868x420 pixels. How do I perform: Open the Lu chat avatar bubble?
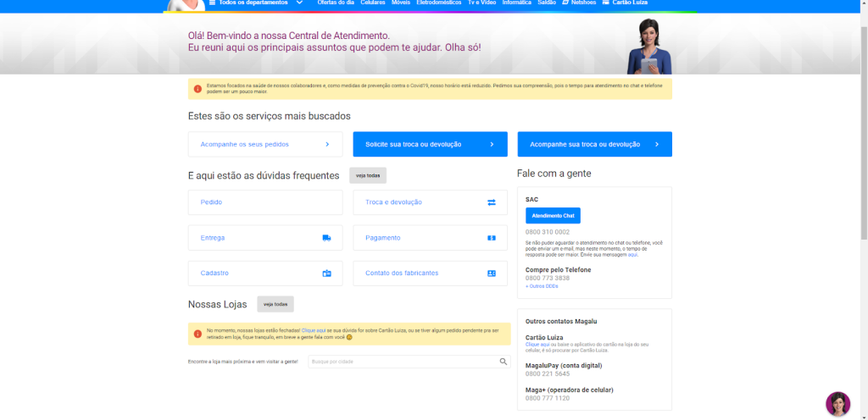point(837,404)
